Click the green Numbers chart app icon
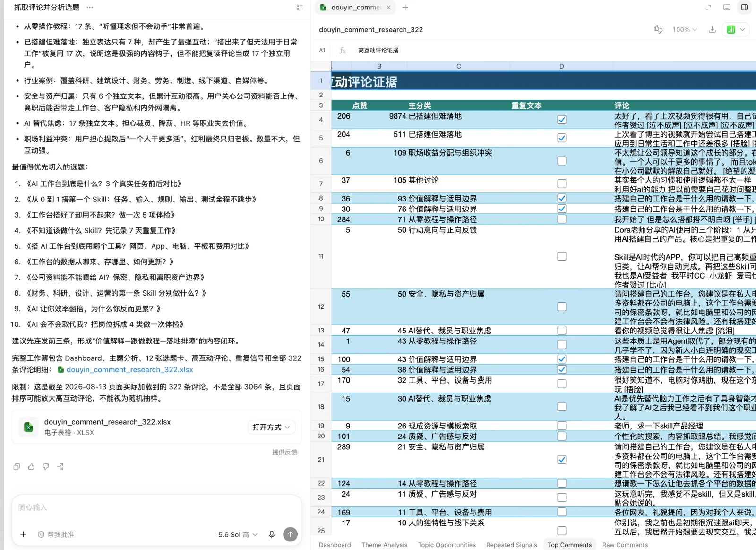The image size is (756, 550). coord(731,29)
